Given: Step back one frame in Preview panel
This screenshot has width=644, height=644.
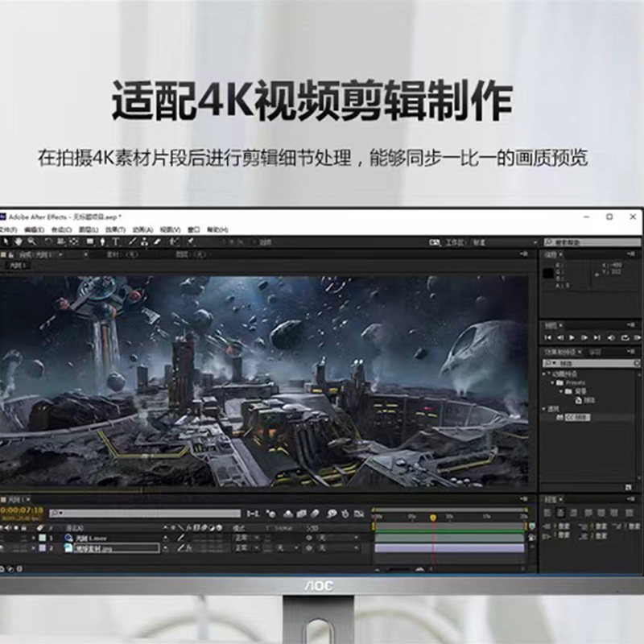Looking at the screenshot, I should [x=560, y=337].
